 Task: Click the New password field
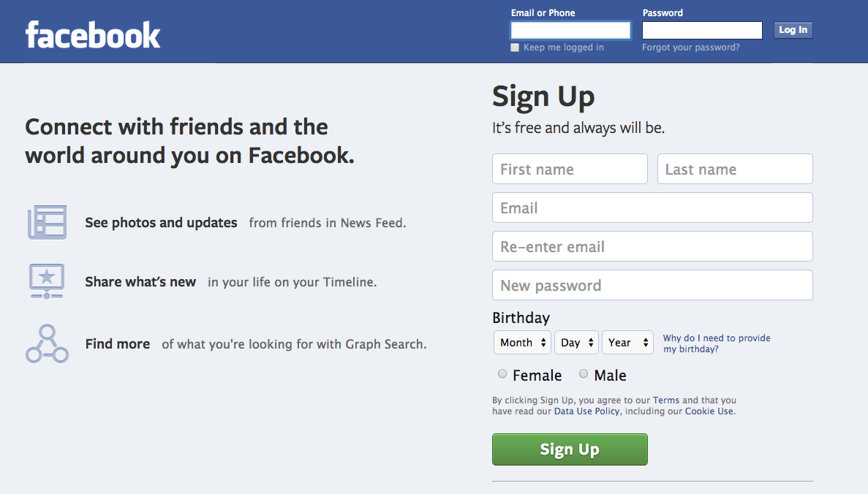click(x=652, y=285)
